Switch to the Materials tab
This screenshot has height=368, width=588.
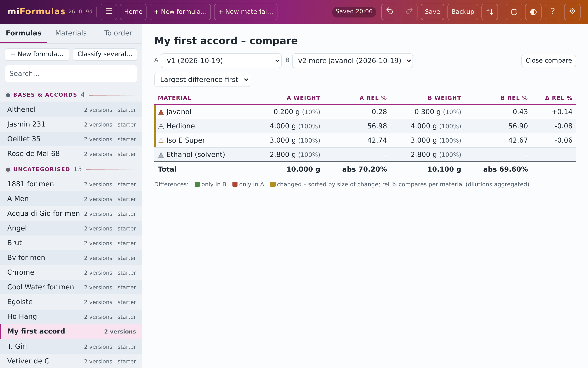(71, 33)
